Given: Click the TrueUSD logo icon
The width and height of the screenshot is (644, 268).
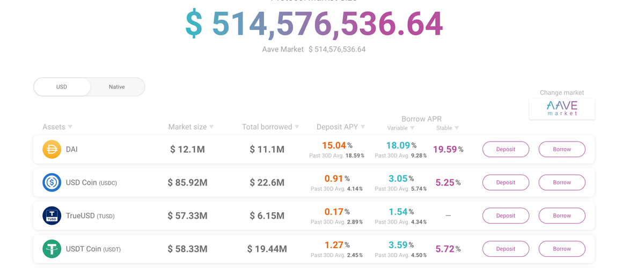Looking at the screenshot, I should click(x=52, y=215).
